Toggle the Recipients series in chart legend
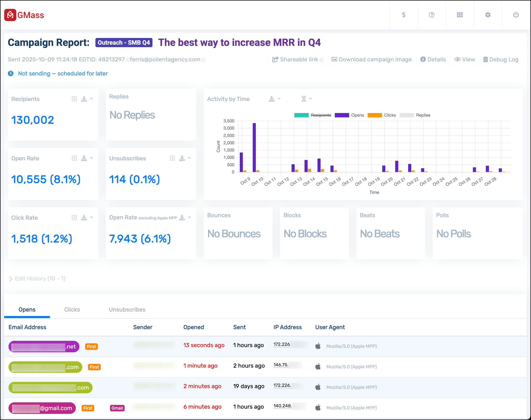Image resolution: width=531 pixels, height=420 pixels. (x=321, y=115)
